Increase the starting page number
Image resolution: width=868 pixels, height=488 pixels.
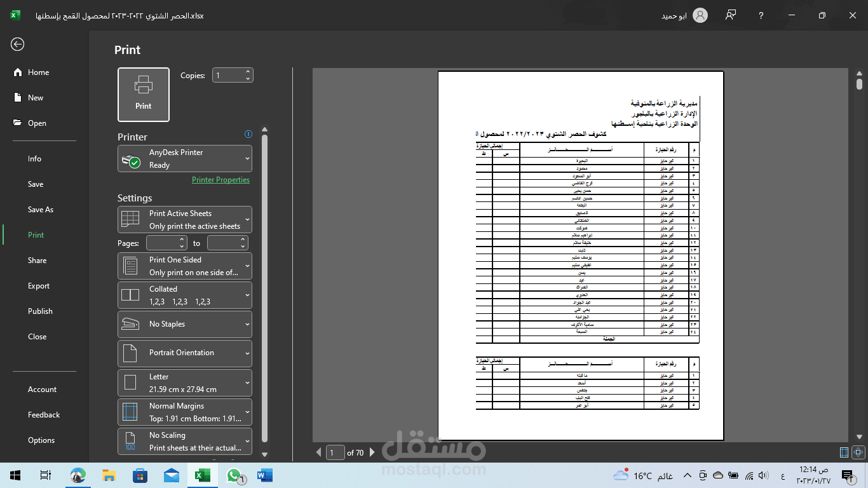pyautogui.click(x=182, y=240)
